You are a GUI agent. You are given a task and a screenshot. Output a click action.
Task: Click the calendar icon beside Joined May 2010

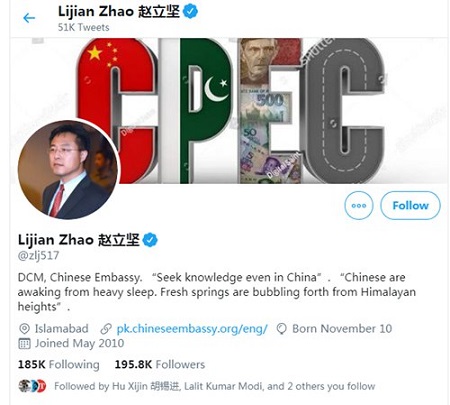tap(24, 343)
